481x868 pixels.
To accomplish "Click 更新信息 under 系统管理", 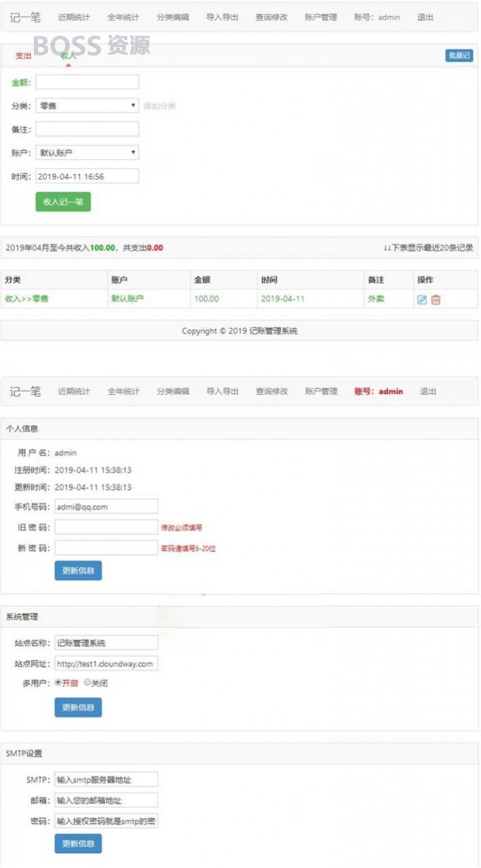I will pos(78,707).
